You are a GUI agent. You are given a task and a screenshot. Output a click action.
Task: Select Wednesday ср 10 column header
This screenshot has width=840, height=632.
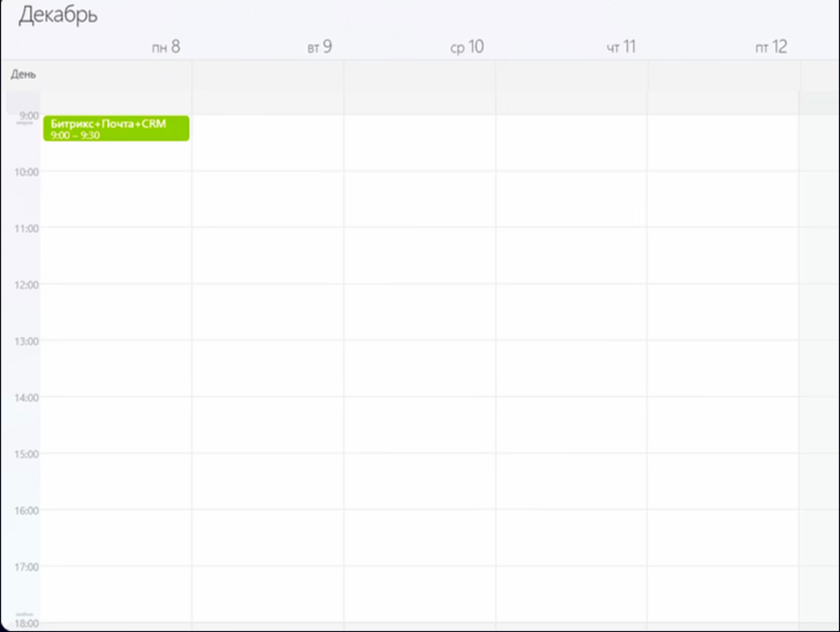pyautogui.click(x=467, y=47)
